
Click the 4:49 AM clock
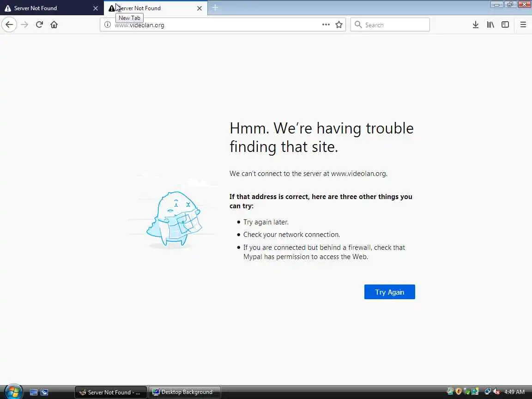(514, 392)
